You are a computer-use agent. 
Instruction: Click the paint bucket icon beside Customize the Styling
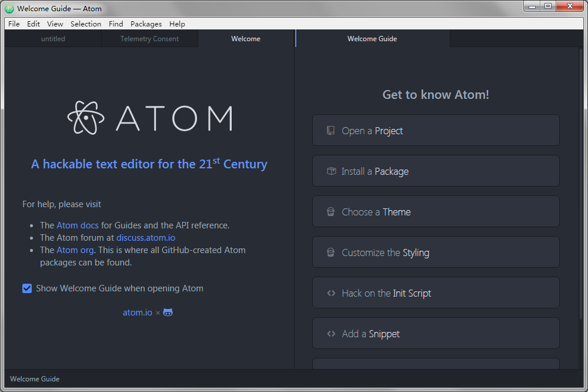coord(331,253)
